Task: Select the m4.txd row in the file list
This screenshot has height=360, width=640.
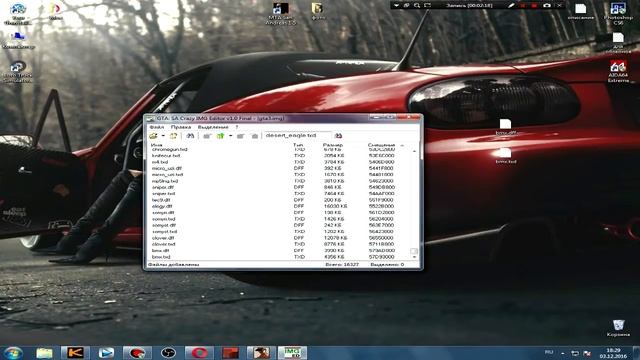Action: 280,162
